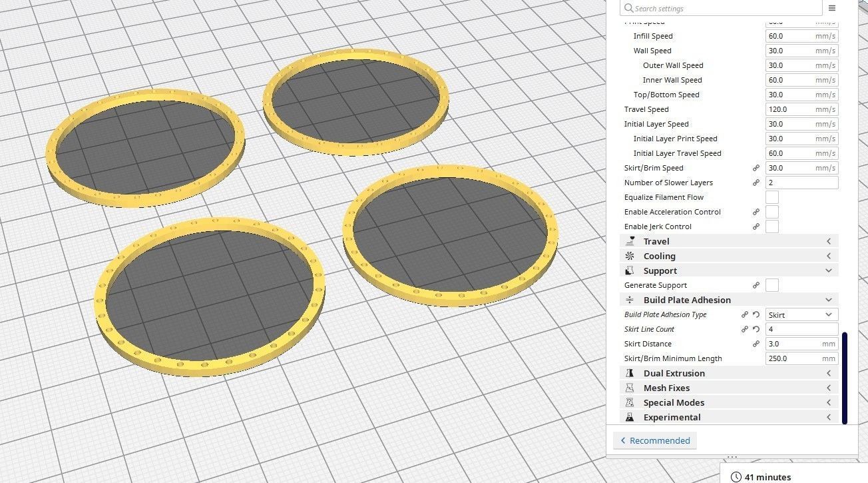The width and height of the screenshot is (868, 483).
Task: Expand the Experimental section chevron
Action: 829,417
